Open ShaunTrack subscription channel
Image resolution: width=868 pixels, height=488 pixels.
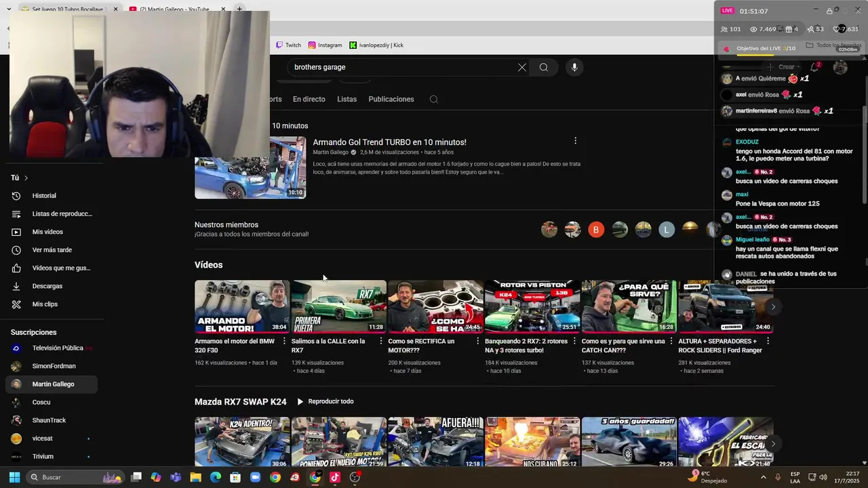[52, 420]
